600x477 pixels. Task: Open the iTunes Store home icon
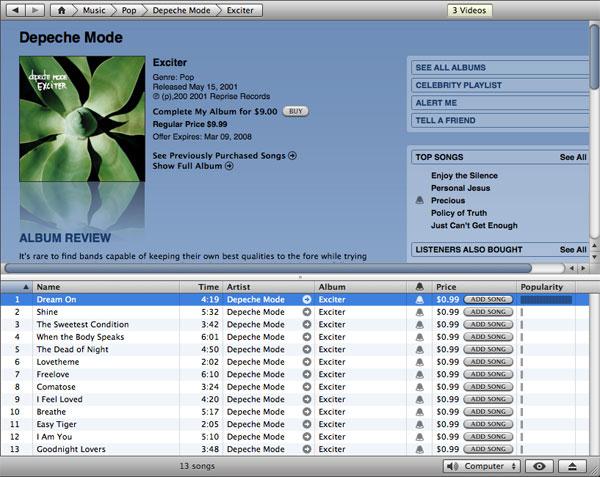pos(61,10)
